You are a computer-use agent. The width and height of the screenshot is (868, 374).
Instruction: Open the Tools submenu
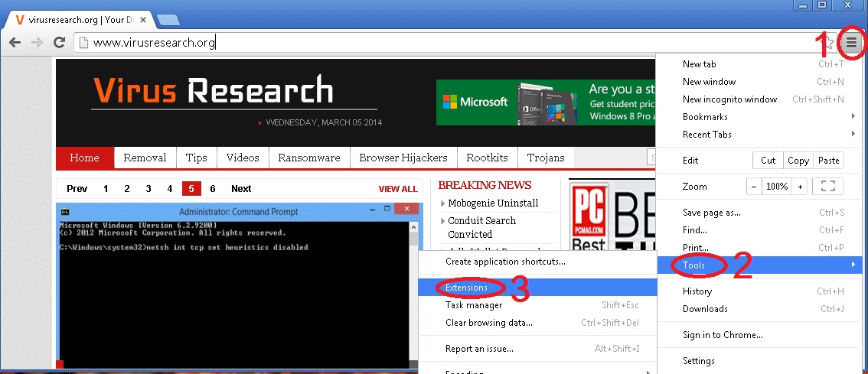(693, 265)
